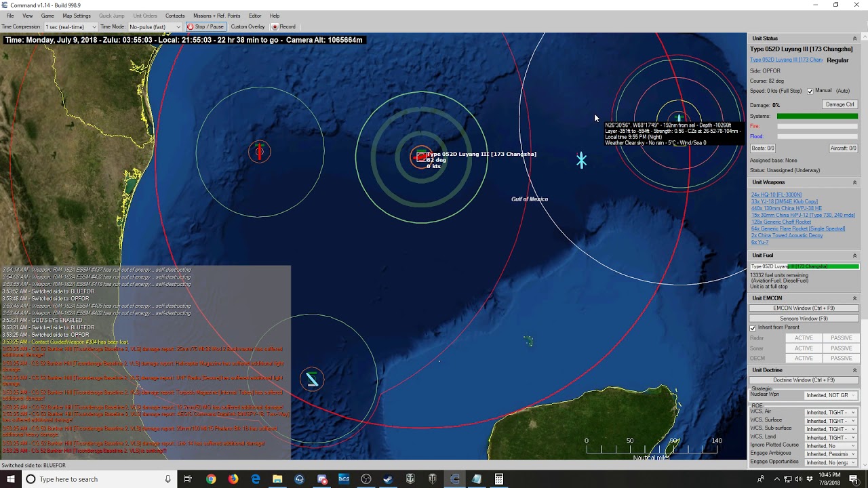868x488 pixels.
Task: Open the Doctrine Window button
Action: point(804,380)
